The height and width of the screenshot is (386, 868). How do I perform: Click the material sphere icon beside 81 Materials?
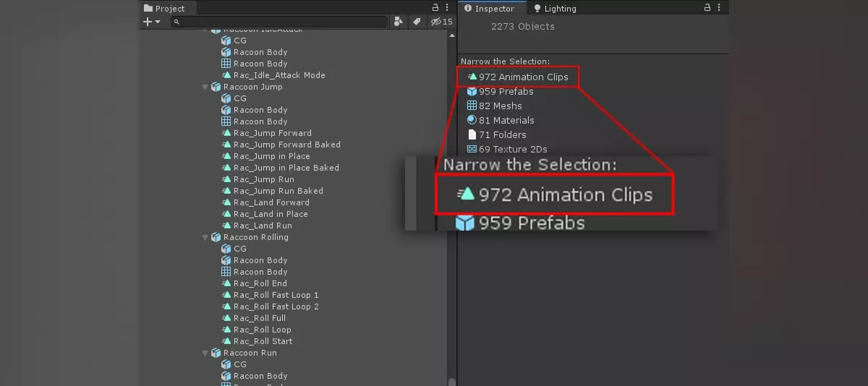472,120
